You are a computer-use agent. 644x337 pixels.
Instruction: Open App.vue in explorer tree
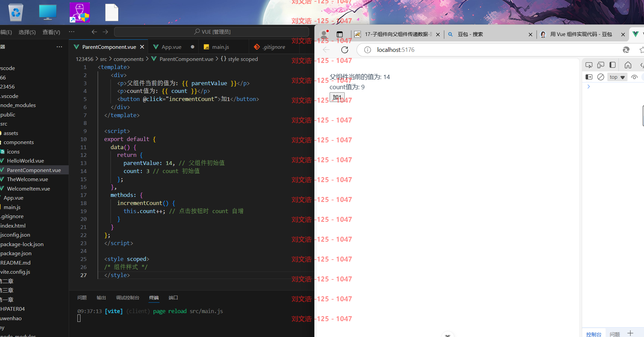[x=13, y=198]
